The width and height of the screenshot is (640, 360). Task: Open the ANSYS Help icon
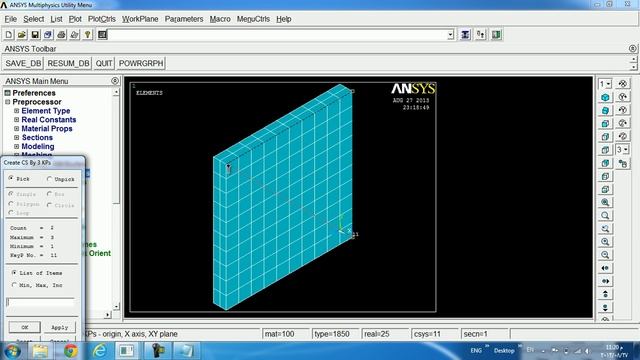(x=87, y=35)
